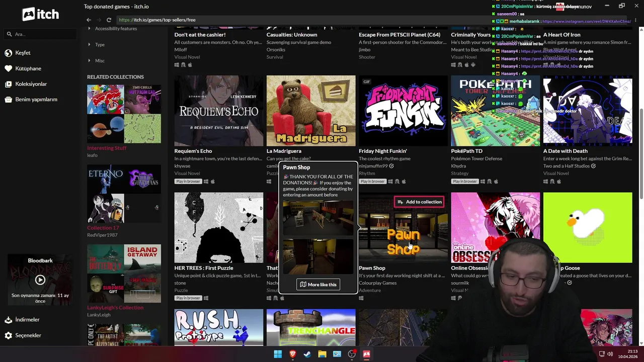The height and width of the screenshot is (362, 644).
Task: Open the Friday Night Funkin' thumbnail
Action: coord(403,111)
